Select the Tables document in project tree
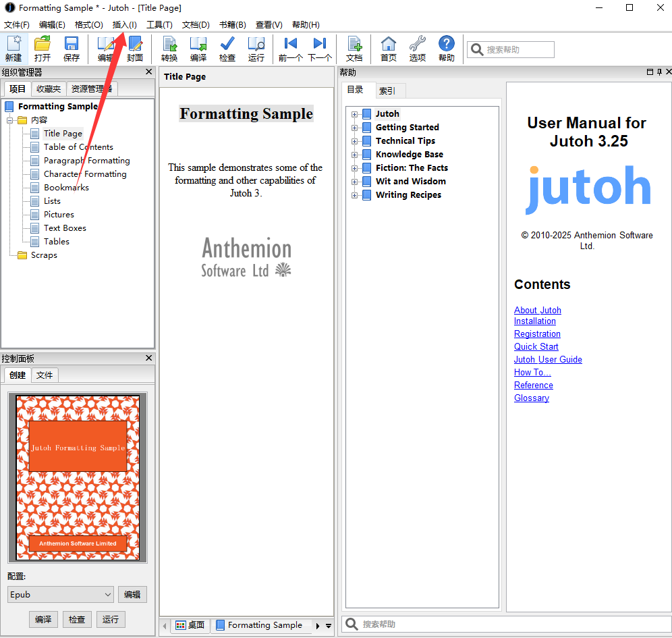 [x=57, y=242]
